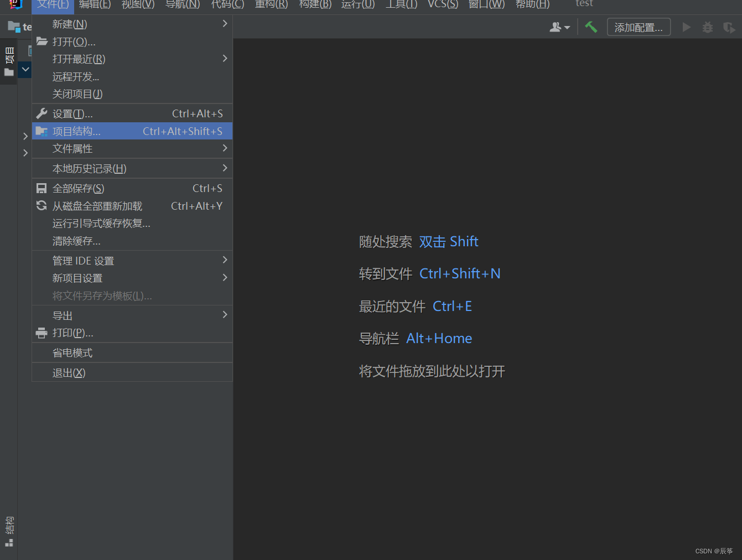This screenshot has height=560, width=742.
Task: Open the 工具(T) menu
Action: tap(402, 4)
